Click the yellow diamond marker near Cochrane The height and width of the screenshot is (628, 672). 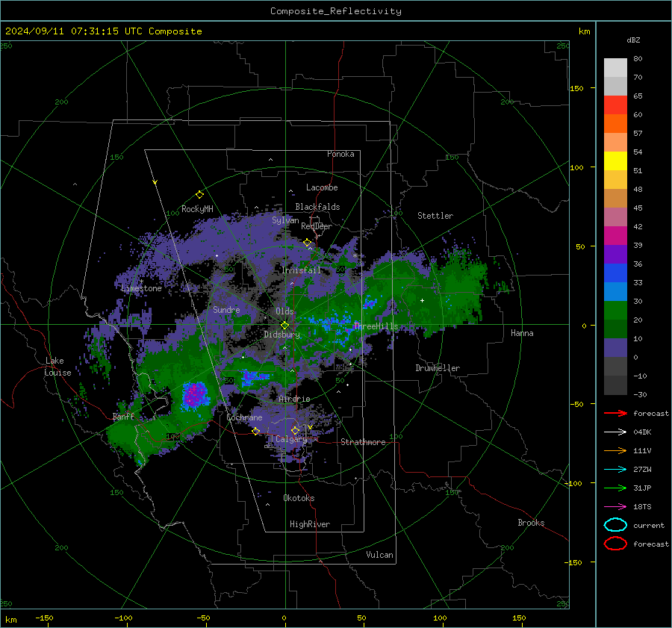[255, 432]
